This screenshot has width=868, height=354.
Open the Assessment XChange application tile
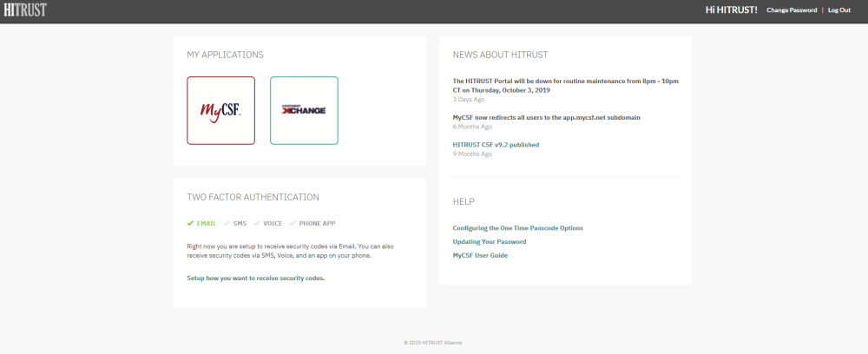[x=304, y=111]
